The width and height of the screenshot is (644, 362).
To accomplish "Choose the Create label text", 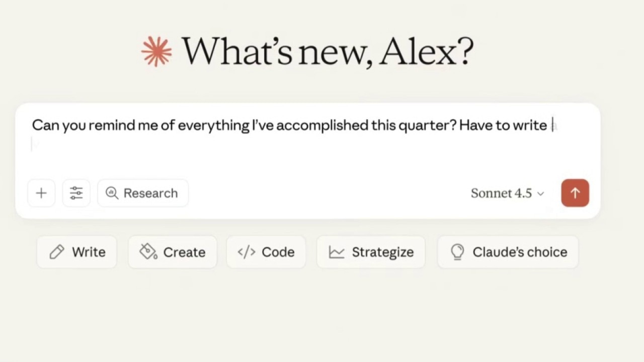I will (x=184, y=252).
